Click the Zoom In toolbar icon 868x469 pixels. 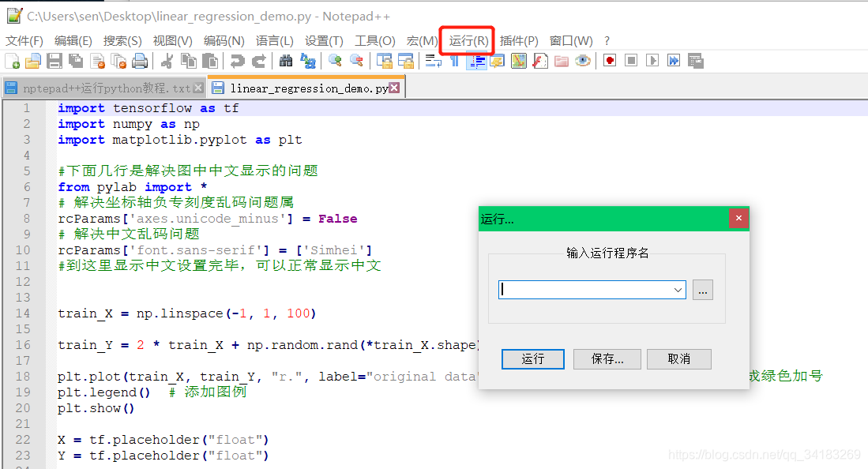(x=334, y=61)
